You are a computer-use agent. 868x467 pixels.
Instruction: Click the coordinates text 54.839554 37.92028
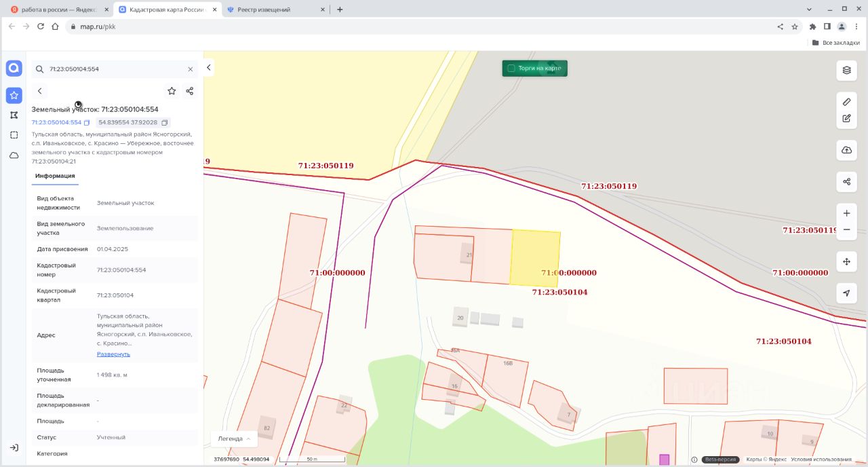[x=128, y=123]
